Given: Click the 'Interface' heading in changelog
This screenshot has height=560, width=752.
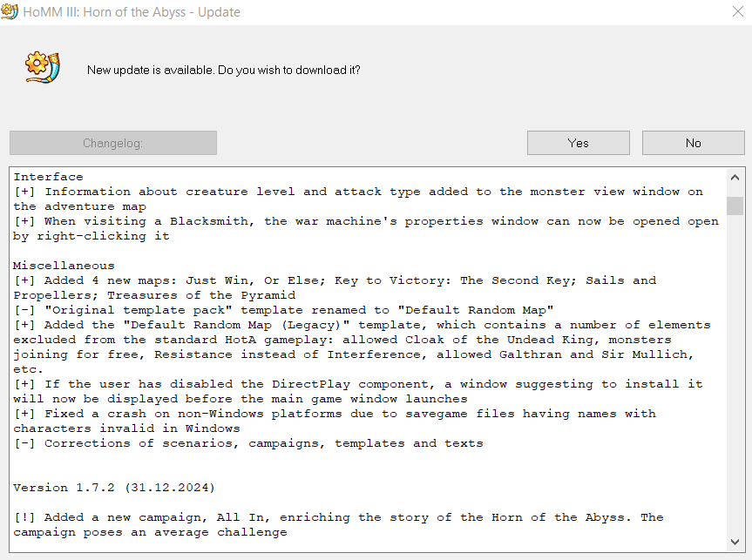Looking at the screenshot, I should coord(48,177).
